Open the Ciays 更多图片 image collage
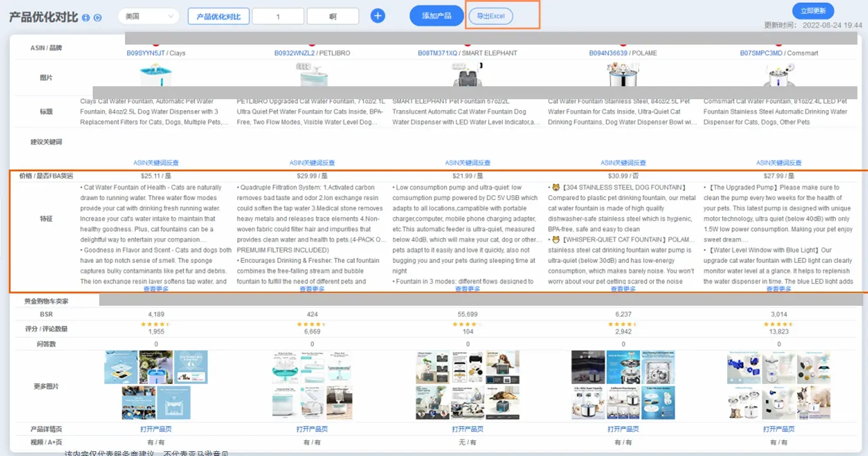Viewport: 868px width, 456px height. [x=156, y=385]
